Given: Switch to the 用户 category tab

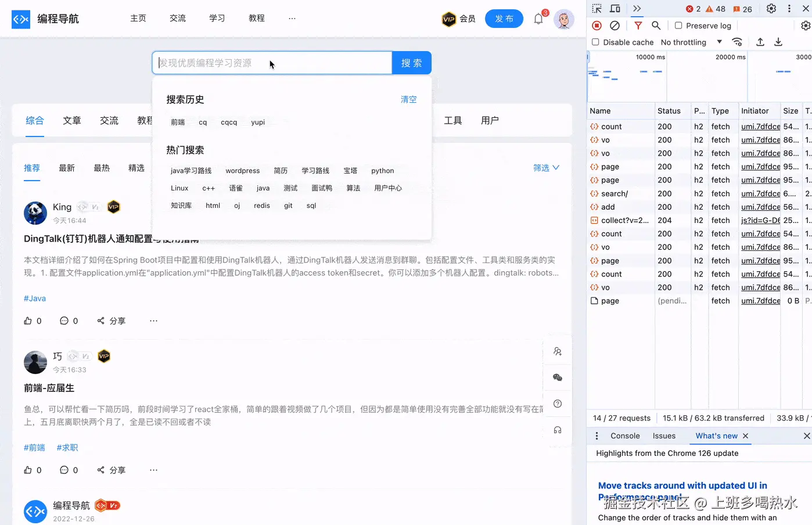Looking at the screenshot, I should pos(490,120).
